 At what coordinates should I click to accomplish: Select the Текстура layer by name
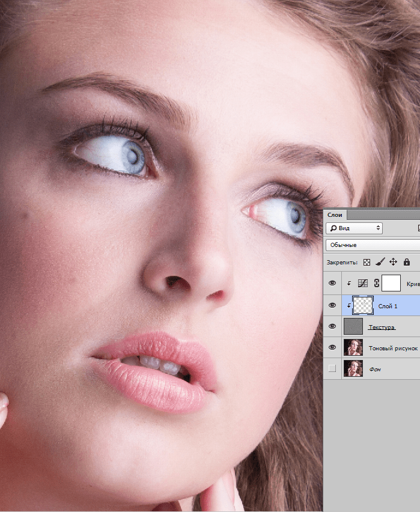pos(381,327)
